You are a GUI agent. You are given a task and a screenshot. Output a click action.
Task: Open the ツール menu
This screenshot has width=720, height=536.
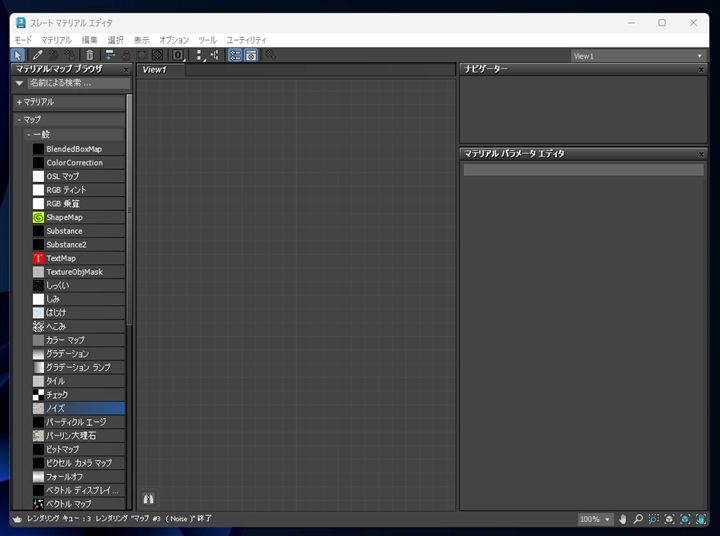[x=208, y=40]
